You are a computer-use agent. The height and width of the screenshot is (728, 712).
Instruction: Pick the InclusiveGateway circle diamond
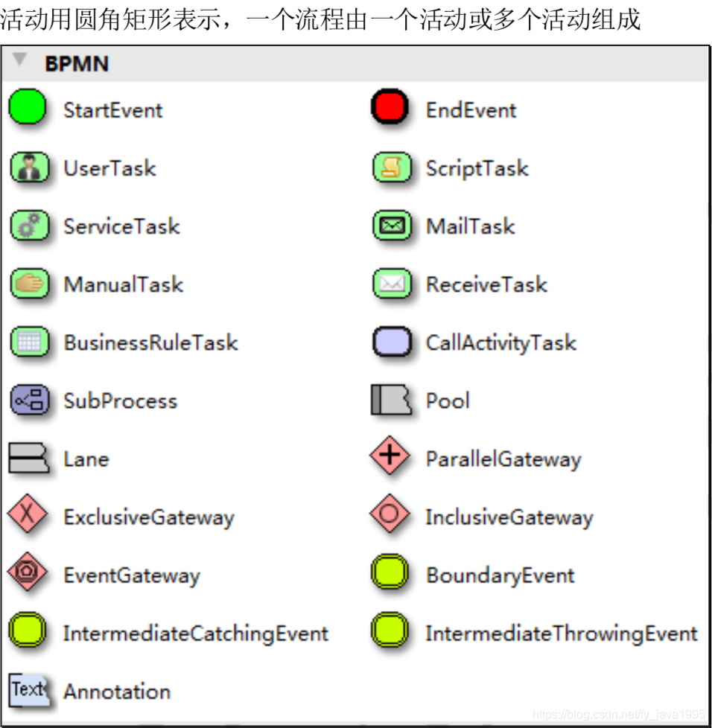pos(390,514)
